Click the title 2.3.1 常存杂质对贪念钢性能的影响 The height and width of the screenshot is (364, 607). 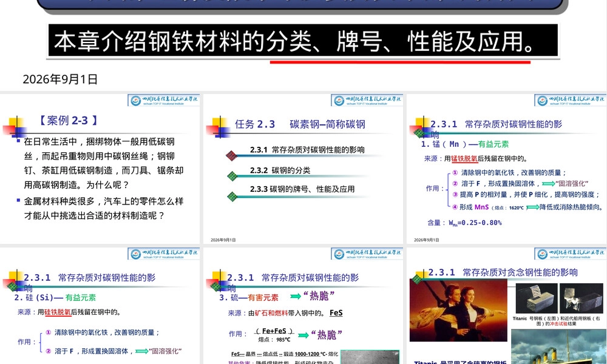503,272
